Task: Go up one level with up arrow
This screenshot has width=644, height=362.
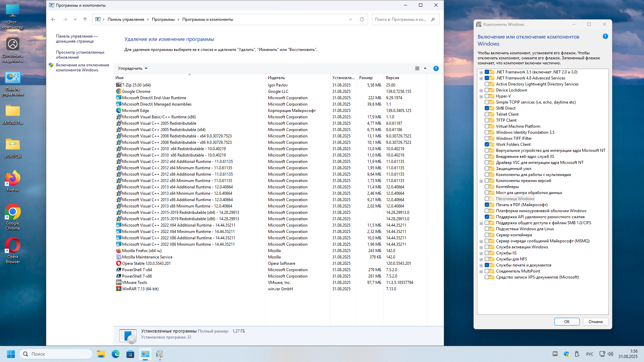Action: [85, 19]
